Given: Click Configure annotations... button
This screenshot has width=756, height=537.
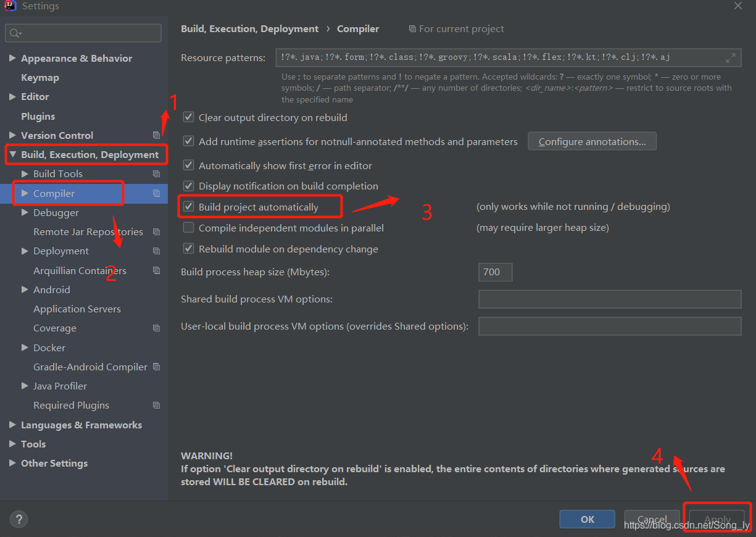Looking at the screenshot, I should (x=592, y=141).
